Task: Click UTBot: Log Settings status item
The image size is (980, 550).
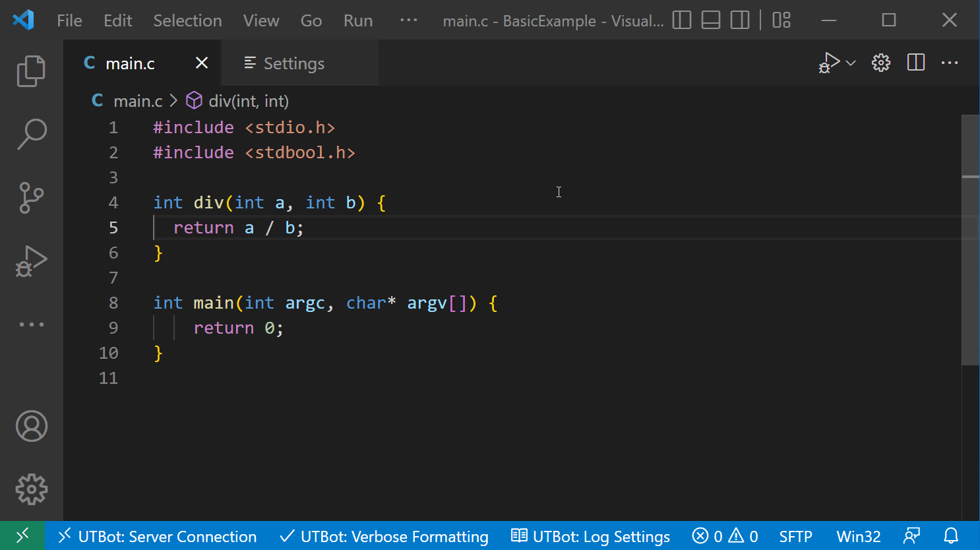Action: tap(591, 536)
